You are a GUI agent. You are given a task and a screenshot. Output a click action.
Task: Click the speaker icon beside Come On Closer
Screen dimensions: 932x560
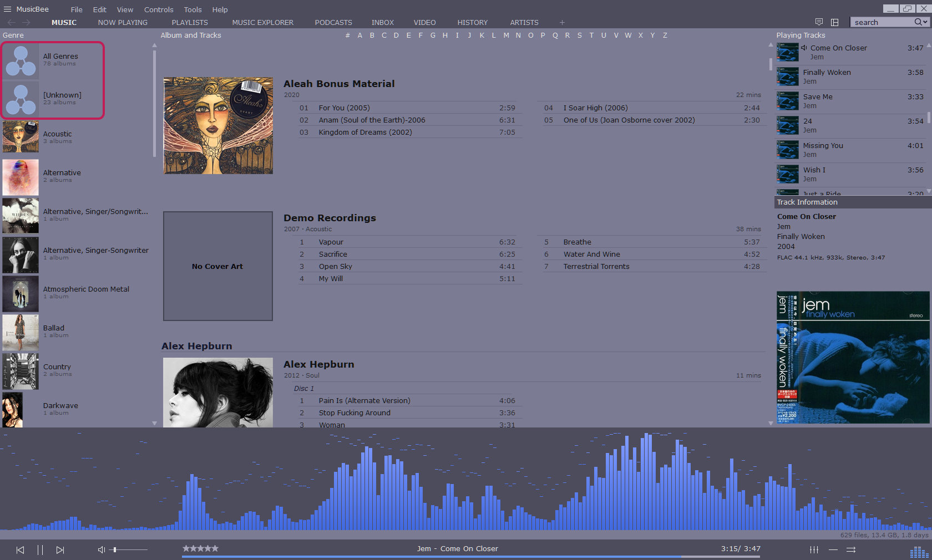[804, 48]
